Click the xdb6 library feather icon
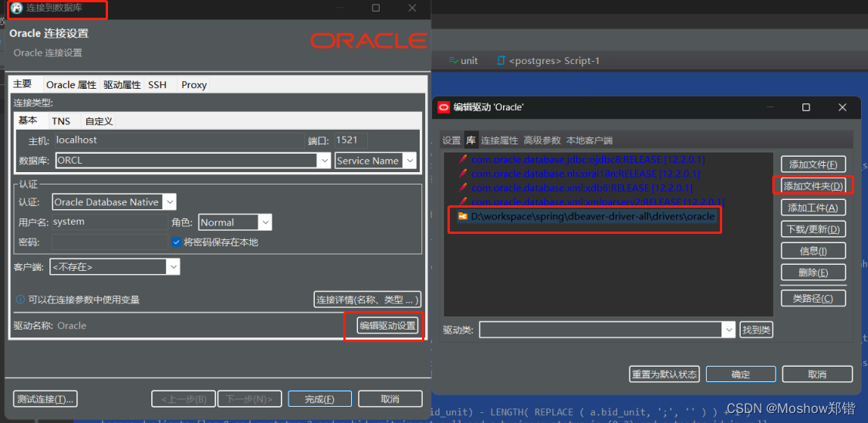This screenshot has height=423, width=868. 463,188
